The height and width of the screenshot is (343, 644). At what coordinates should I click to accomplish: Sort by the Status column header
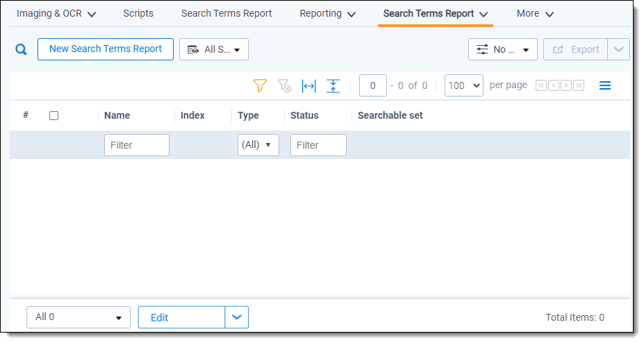click(x=304, y=115)
